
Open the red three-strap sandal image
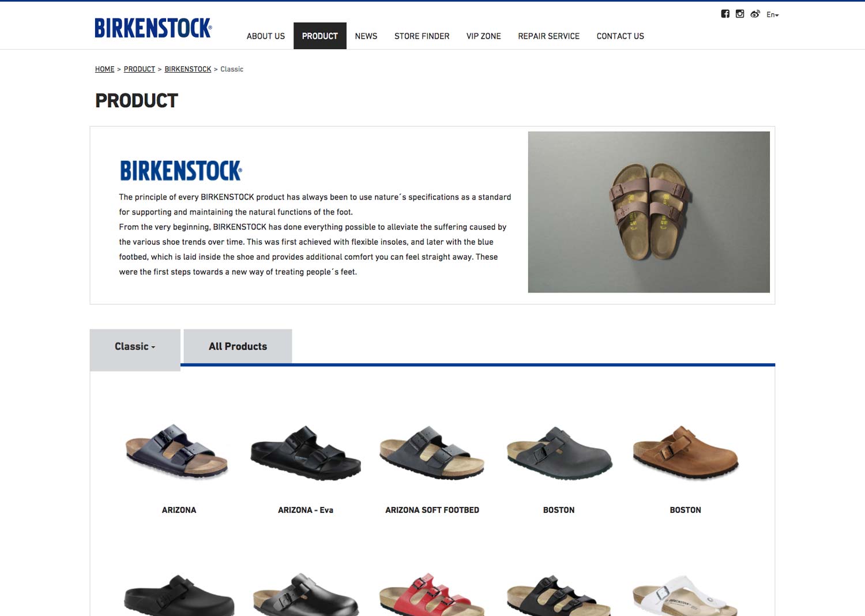point(432,594)
